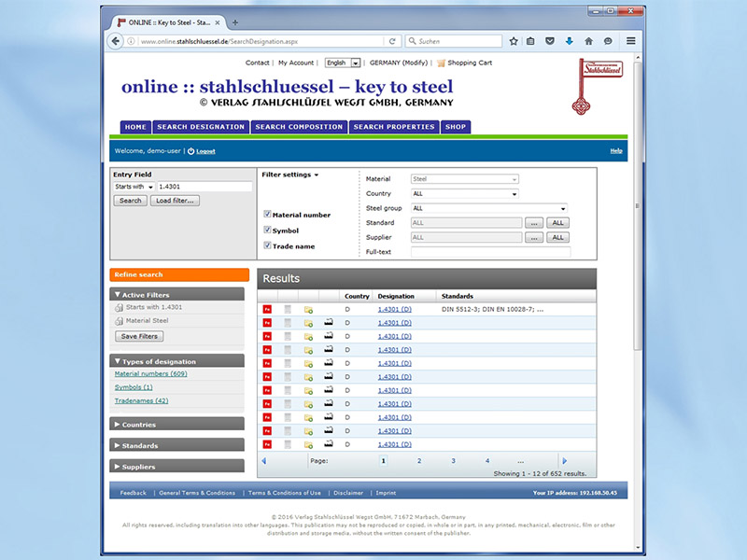Click the lock icon beside 'Starts with 1.4301' filter
The height and width of the screenshot is (560, 747).
point(120,308)
